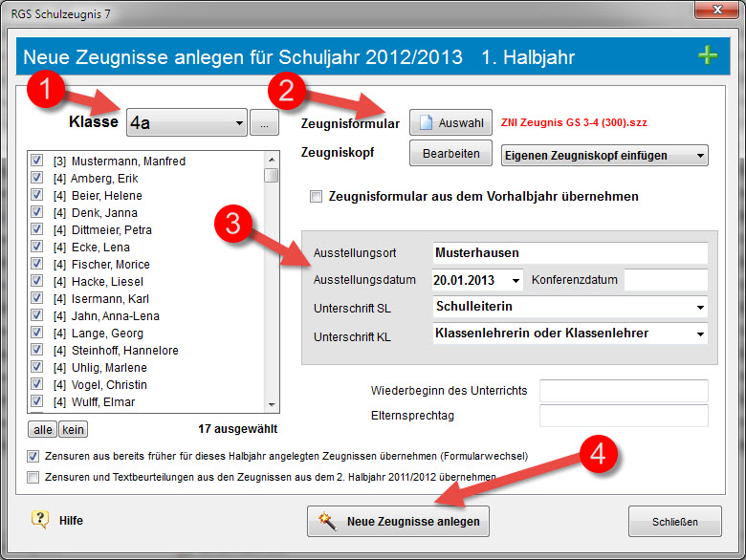This screenshot has width=746, height=560.
Task: Enable Zeugnisformular aus dem Vorhalbjahr übernehmen
Action: (x=316, y=196)
